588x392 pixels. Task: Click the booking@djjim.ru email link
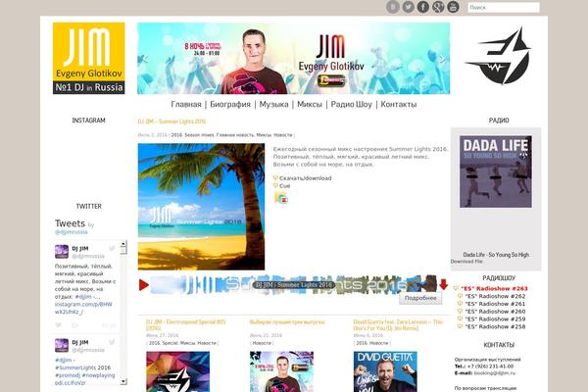pyautogui.click(x=495, y=373)
